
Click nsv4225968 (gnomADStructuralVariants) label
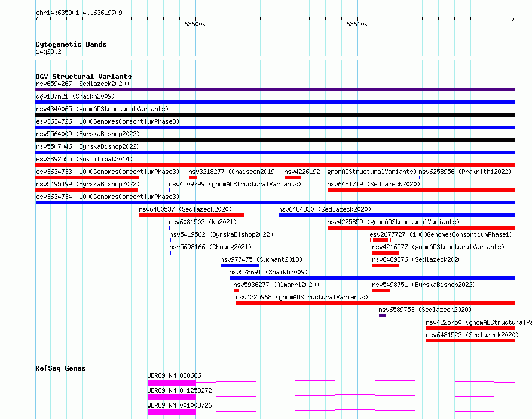[x=302, y=297]
